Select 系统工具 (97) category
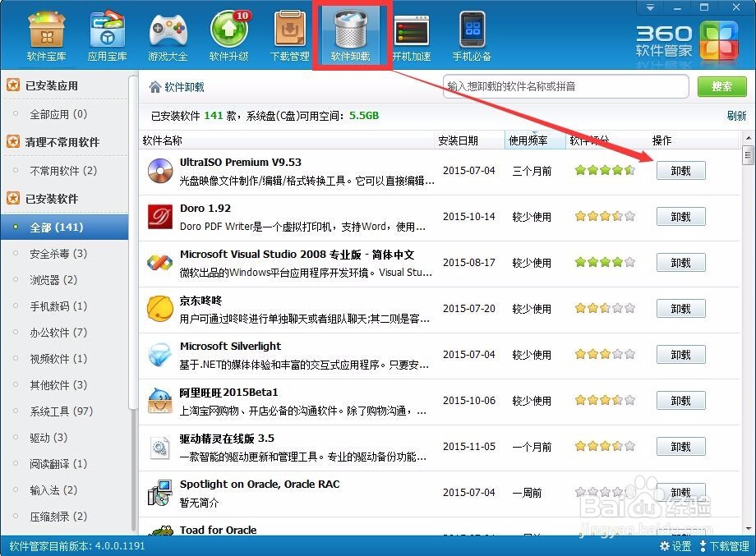The width and height of the screenshot is (756, 556). tap(62, 411)
